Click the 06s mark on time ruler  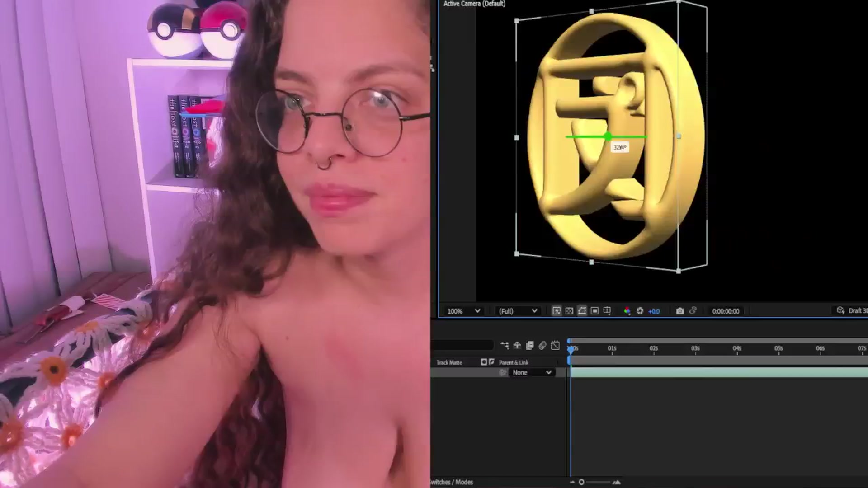coord(820,348)
